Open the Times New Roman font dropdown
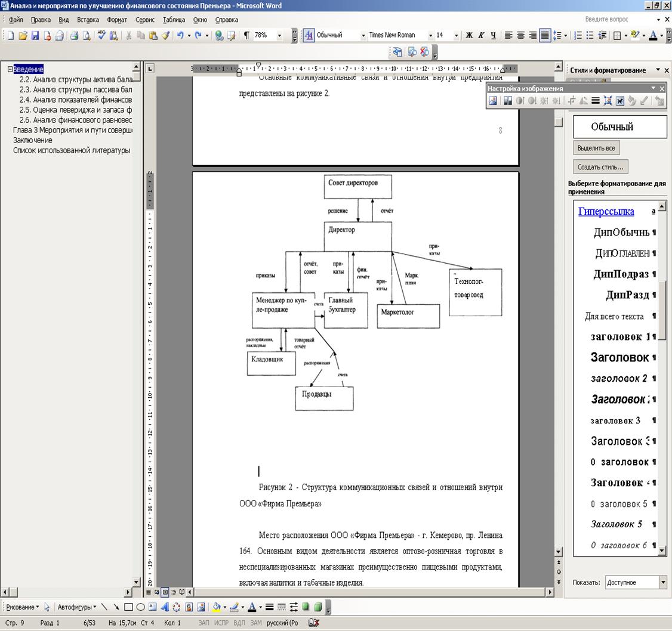The height and width of the screenshot is (631, 672). (430, 36)
